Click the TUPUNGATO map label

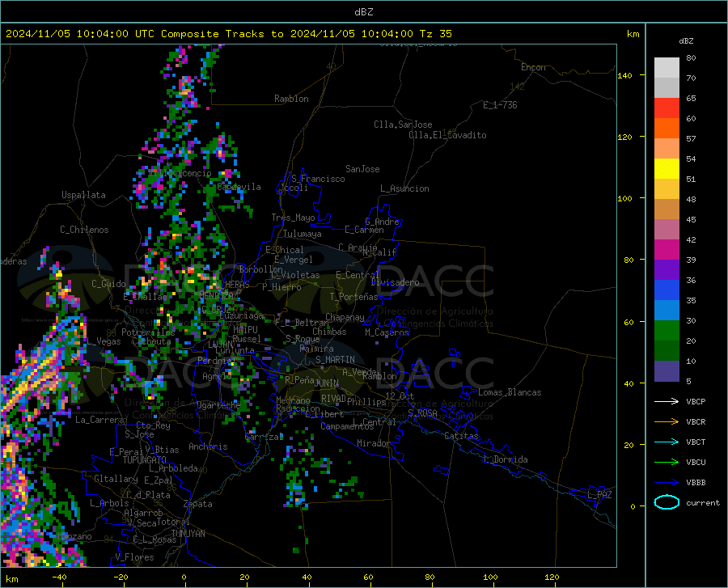[145, 460]
